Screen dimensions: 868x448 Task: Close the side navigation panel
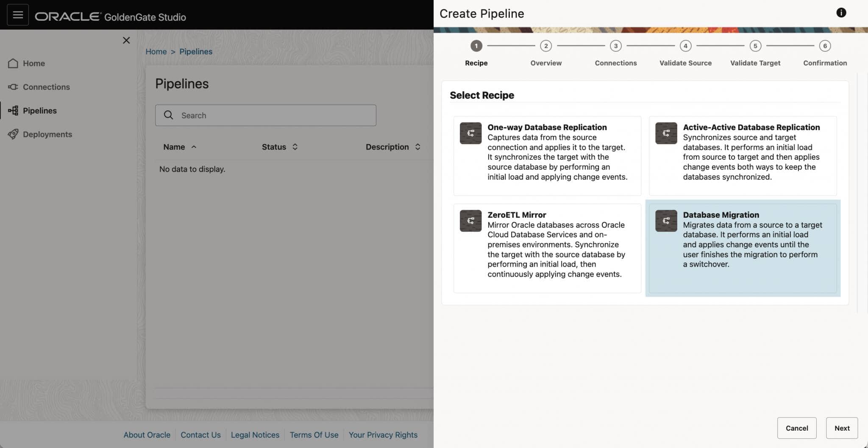(126, 40)
